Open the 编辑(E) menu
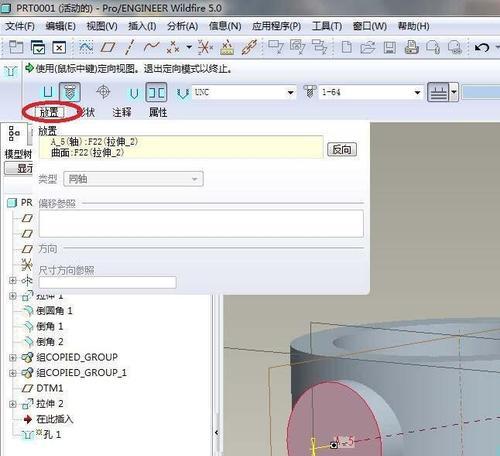500x456 pixels. click(x=61, y=26)
